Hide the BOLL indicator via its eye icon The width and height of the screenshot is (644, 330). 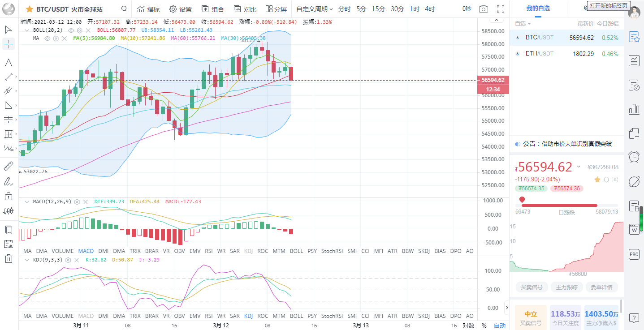click(71, 30)
